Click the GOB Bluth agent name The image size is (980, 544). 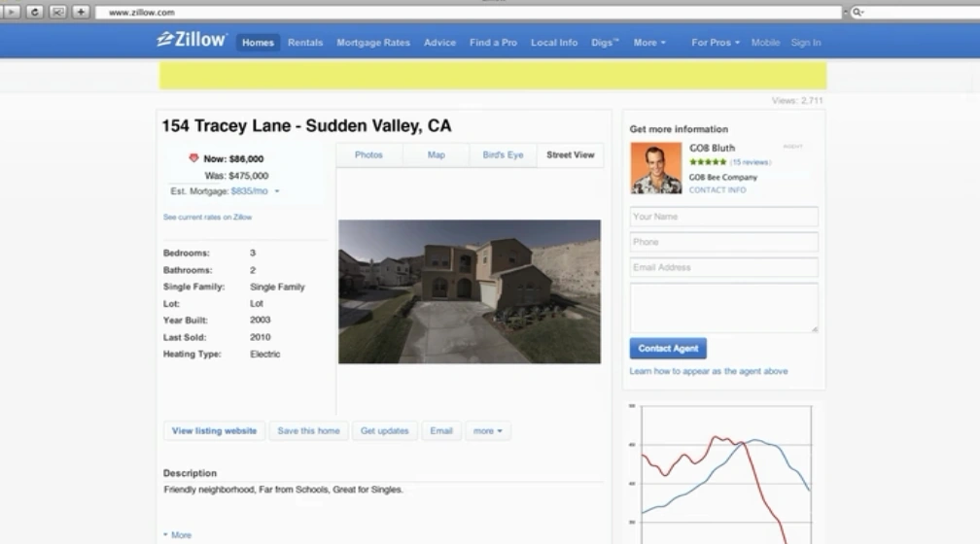[x=712, y=148]
